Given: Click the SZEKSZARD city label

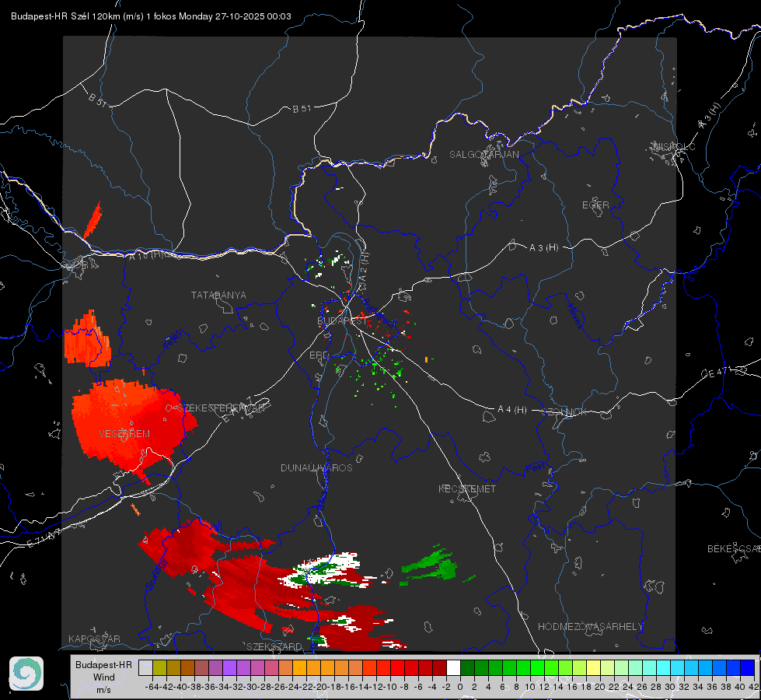Looking at the screenshot, I should tap(274, 646).
